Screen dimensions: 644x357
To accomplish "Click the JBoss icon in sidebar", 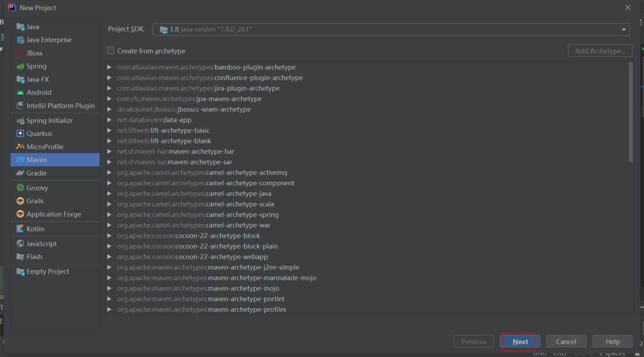I will tap(20, 53).
